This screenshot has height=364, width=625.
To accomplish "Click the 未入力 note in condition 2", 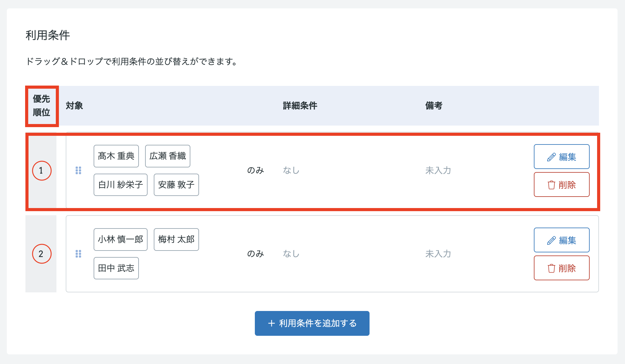I will pos(438,254).
